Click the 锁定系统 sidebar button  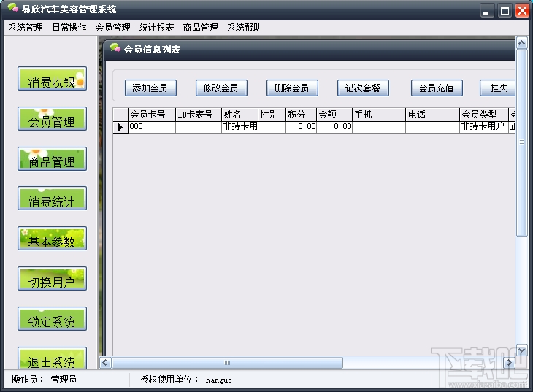pyautogui.click(x=52, y=318)
